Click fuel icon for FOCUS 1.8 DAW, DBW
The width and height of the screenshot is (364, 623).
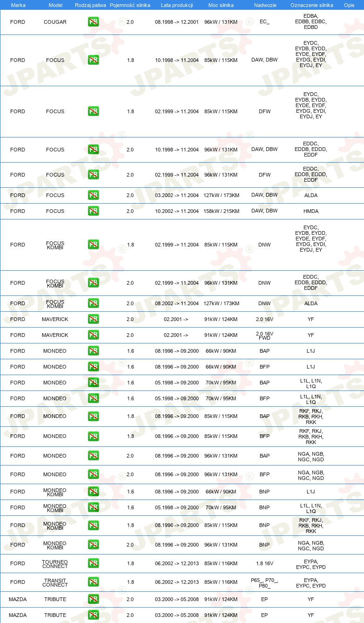[x=94, y=60]
